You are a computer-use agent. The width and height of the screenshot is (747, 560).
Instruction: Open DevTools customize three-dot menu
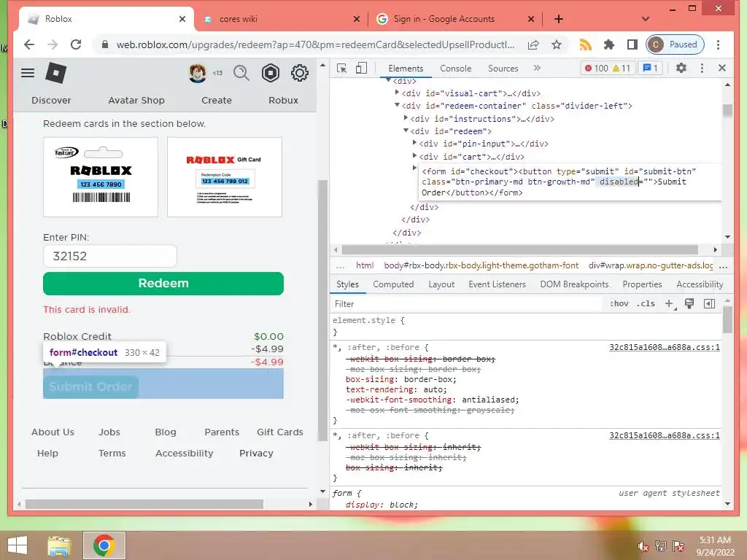[x=702, y=68]
